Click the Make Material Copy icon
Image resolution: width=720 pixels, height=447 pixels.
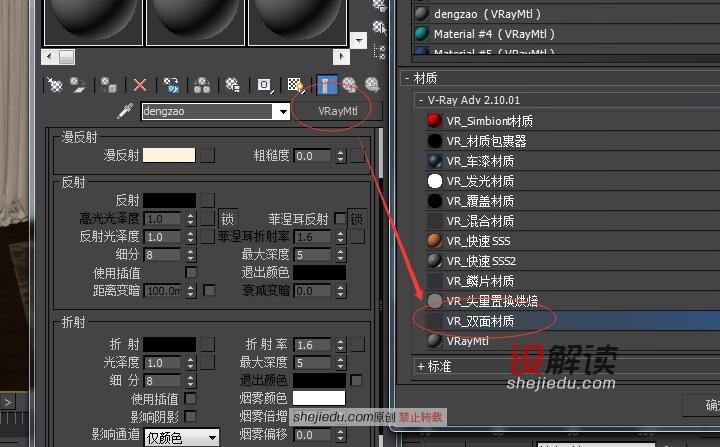[171, 85]
